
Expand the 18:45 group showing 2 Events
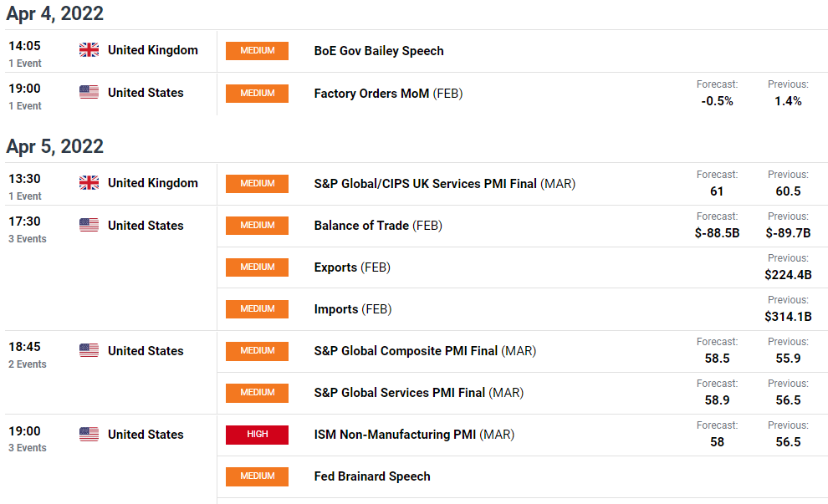pyautogui.click(x=28, y=364)
